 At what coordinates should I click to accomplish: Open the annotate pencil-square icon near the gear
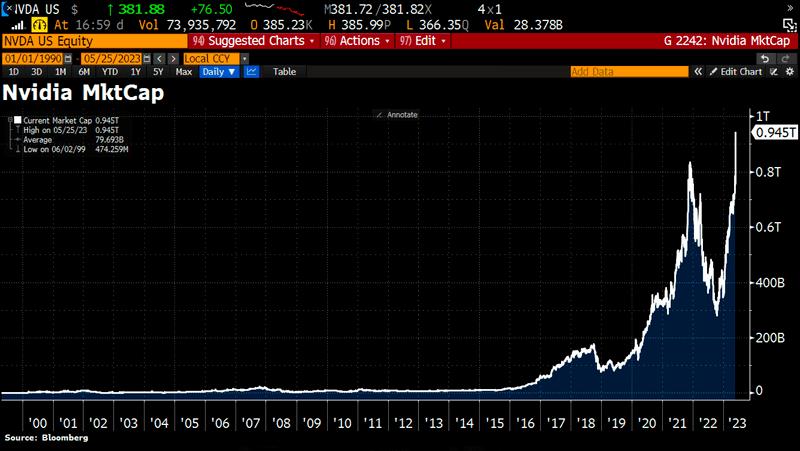pos(774,72)
